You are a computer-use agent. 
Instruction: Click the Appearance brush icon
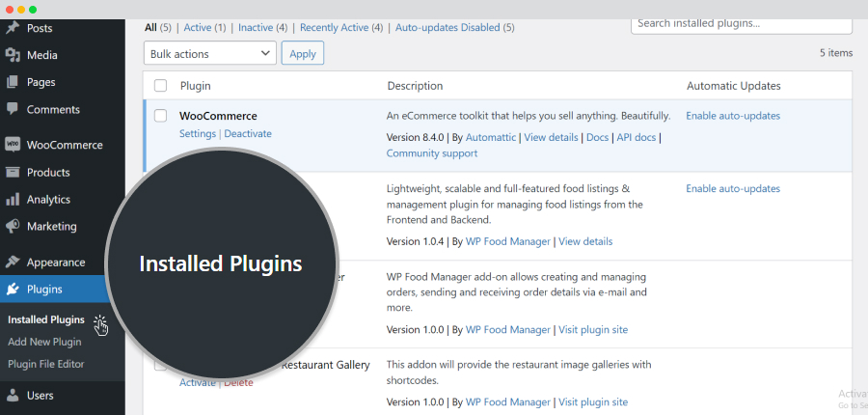click(x=13, y=263)
